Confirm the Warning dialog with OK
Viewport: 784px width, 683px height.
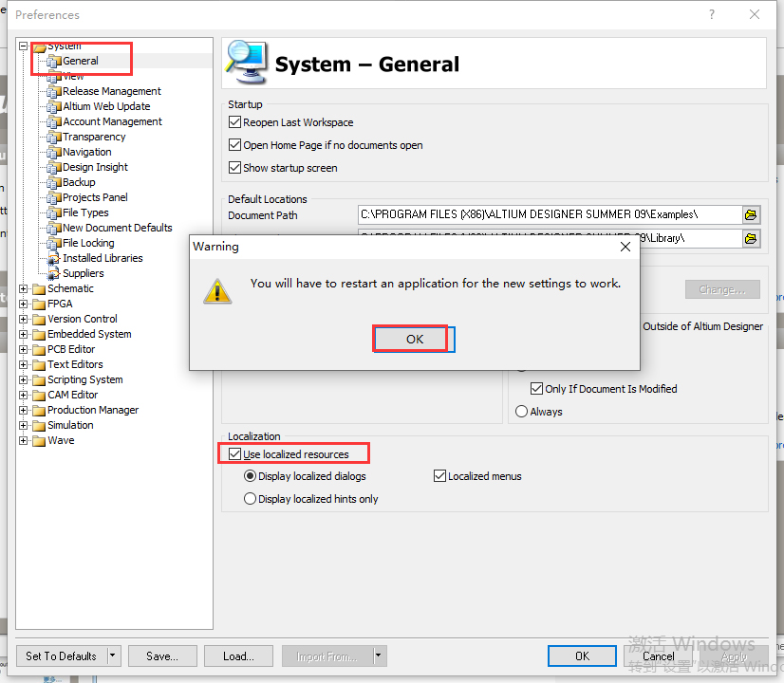(415, 340)
